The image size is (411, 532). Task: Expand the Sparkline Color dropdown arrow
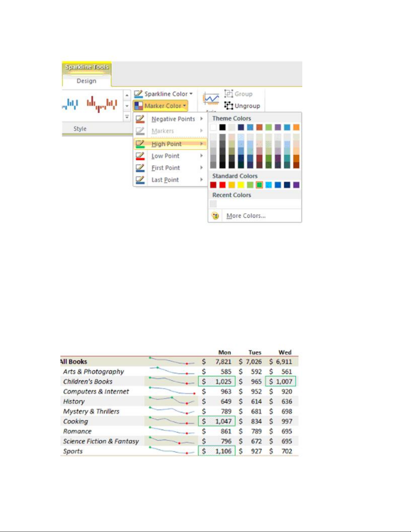[191, 94]
